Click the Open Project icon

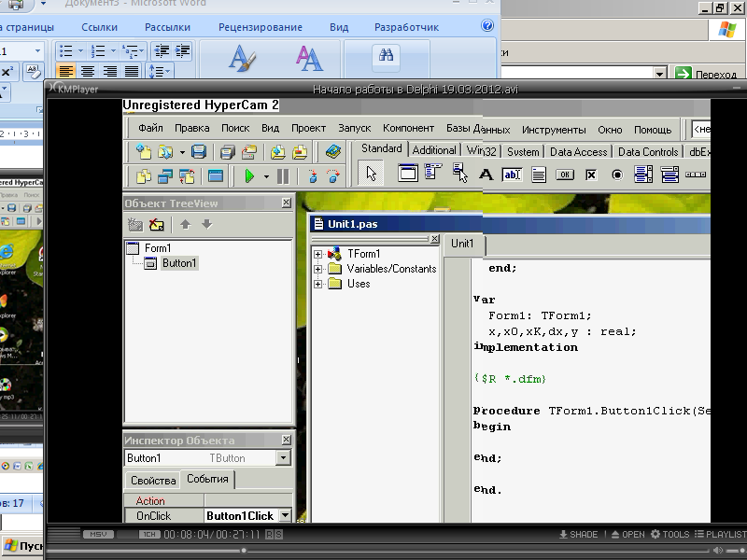(x=249, y=152)
